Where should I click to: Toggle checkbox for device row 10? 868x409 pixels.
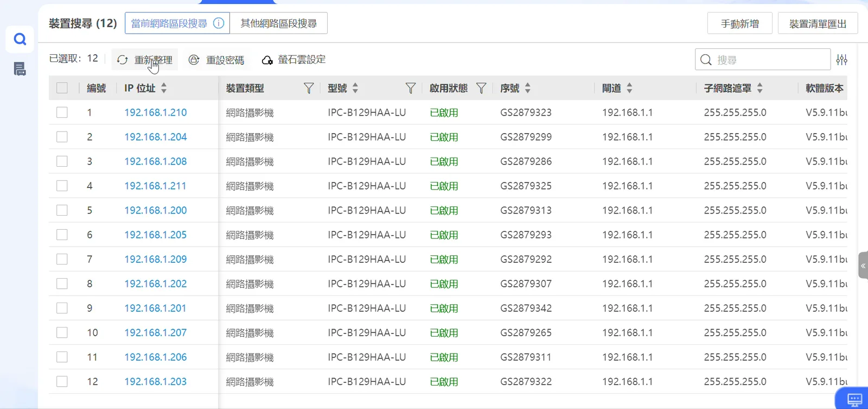point(62,332)
